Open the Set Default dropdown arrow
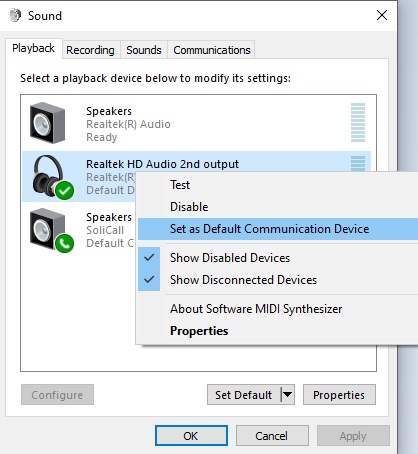The height and width of the screenshot is (454, 418). click(x=288, y=395)
